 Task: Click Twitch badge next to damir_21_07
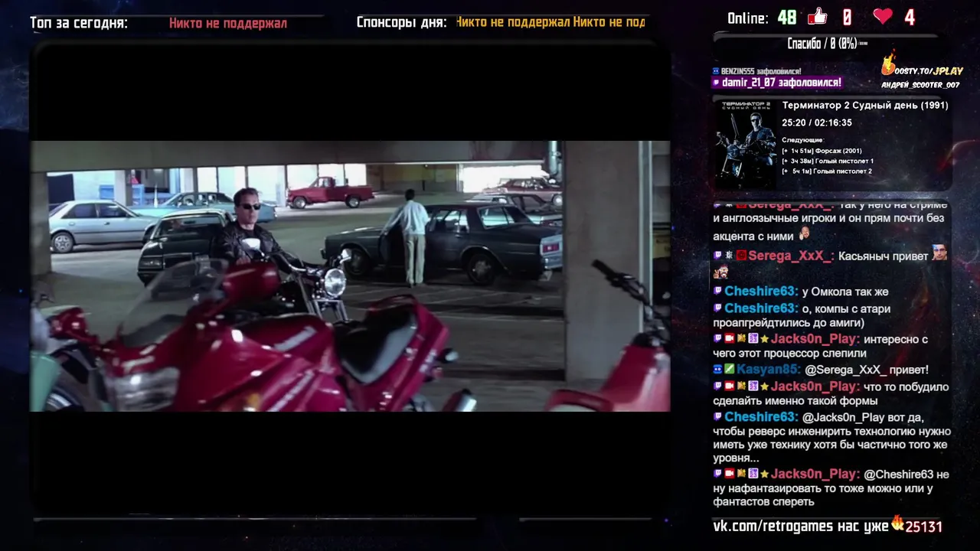pos(716,83)
